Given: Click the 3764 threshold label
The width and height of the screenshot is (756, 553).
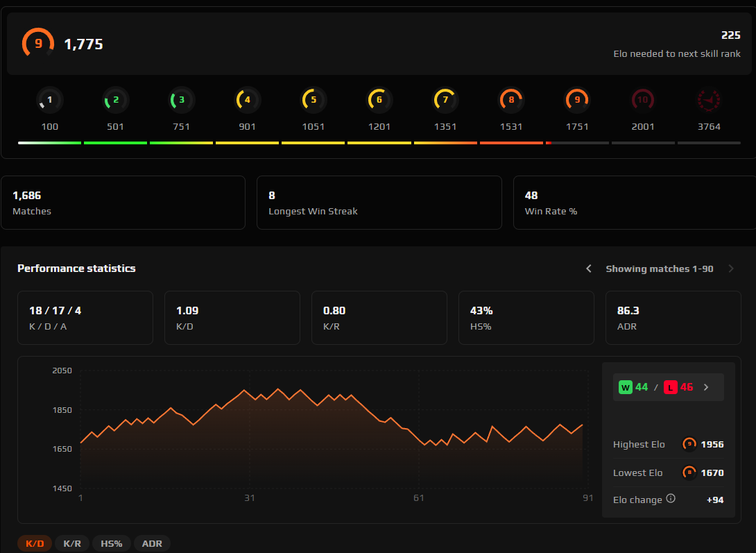Looking at the screenshot, I should (709, 126).
